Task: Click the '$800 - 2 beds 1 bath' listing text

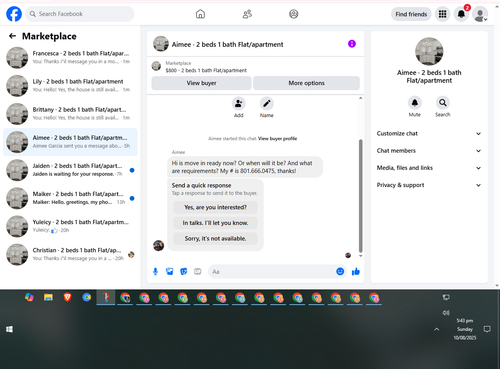Action: click(206, 70)
